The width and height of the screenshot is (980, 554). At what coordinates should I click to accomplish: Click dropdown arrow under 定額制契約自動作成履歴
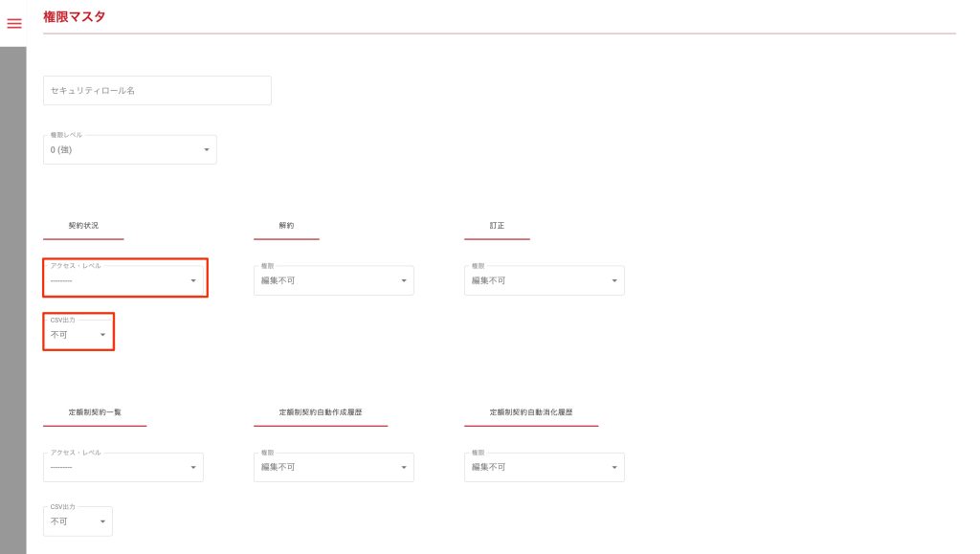pos(404,467)
